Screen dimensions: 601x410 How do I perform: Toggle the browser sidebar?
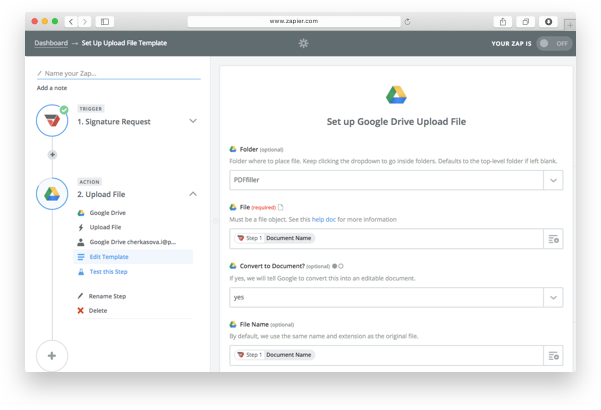tap(105, 21)
